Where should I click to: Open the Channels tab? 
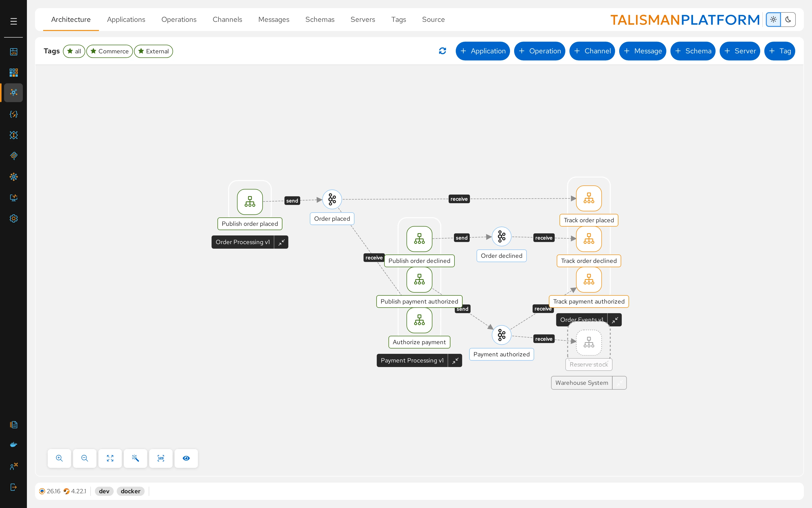pos(227,20)
